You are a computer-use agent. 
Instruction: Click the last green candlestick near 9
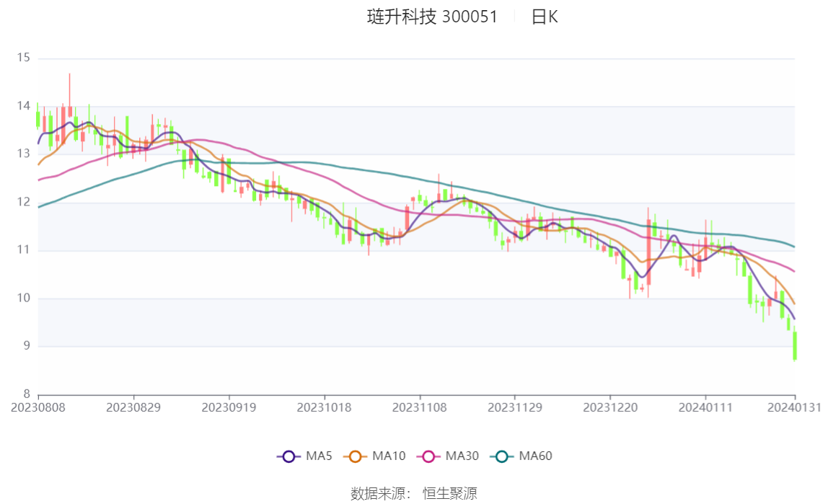tap(795, 345)
